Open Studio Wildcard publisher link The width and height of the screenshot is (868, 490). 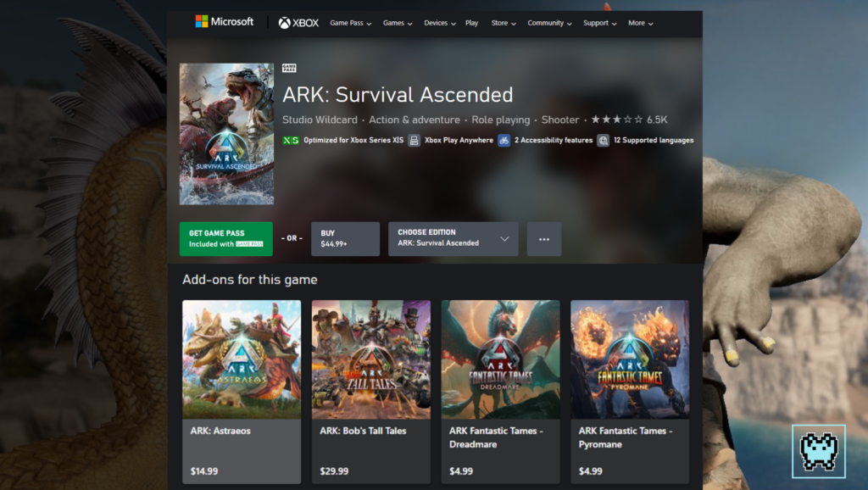[x=320, y=120]
